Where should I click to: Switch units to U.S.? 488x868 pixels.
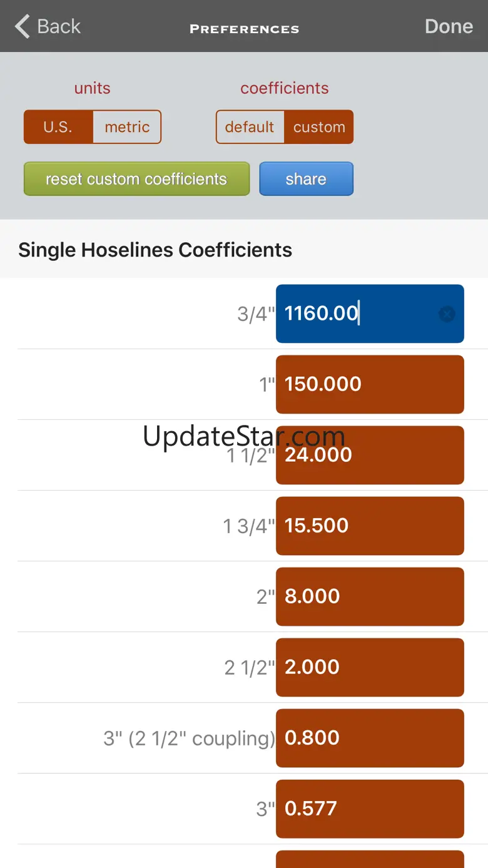tap(58, 127)
